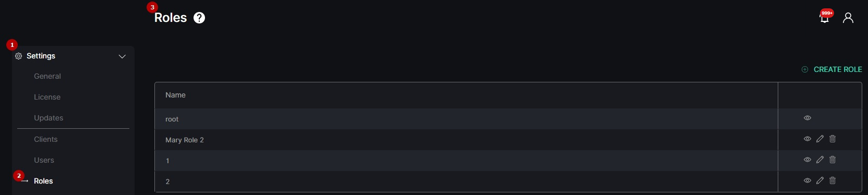Screen dimensions: 868x195
Task: Click the eye icon for role 1
Action: tap(807, 160)
